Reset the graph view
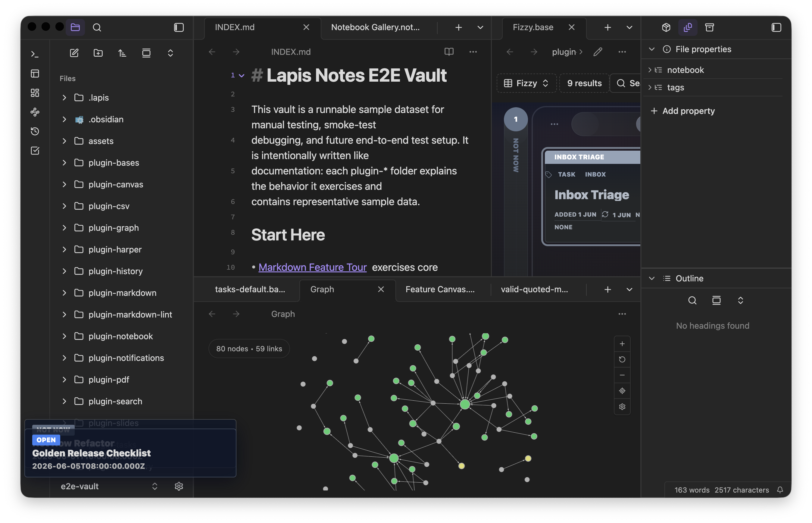The width and height of the screenshot is (812, 523). click(622, 360)
